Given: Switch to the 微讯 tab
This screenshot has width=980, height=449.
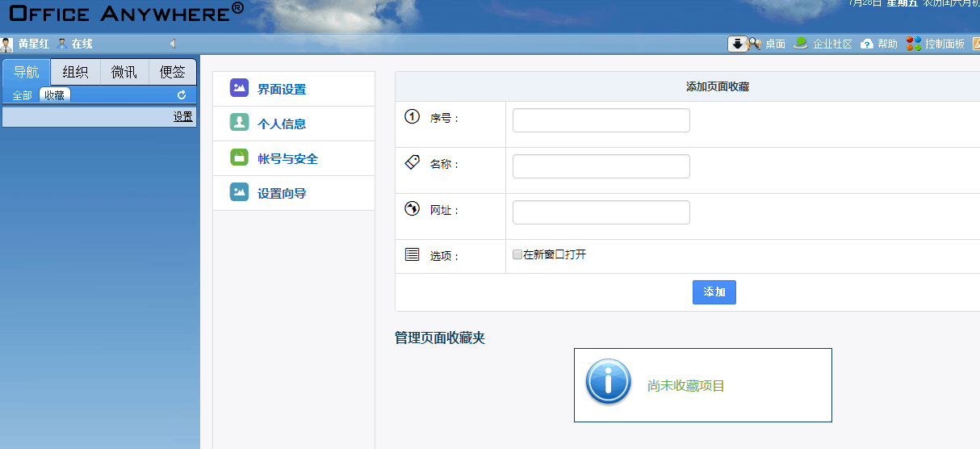Looking at the screenshot, I should (x=124, y=72).
